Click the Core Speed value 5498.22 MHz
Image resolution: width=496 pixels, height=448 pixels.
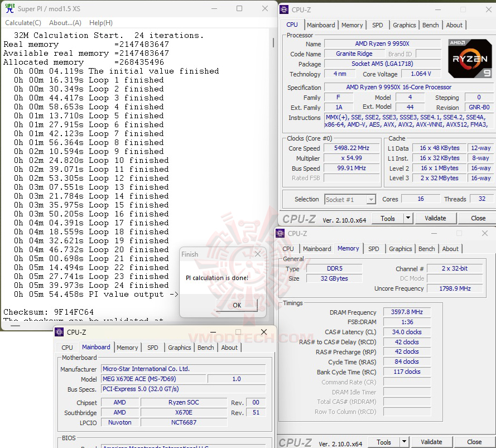tap(351, 148)
